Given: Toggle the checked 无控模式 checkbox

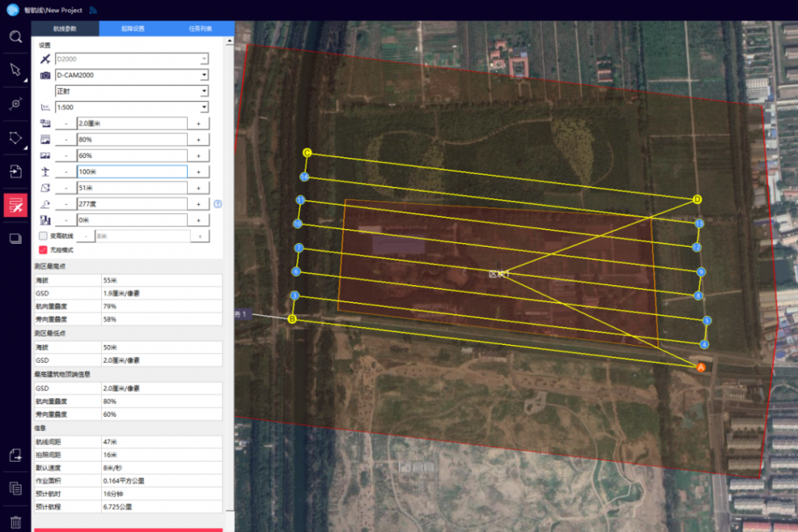Looking at the screenshot, I should point(44,250).
